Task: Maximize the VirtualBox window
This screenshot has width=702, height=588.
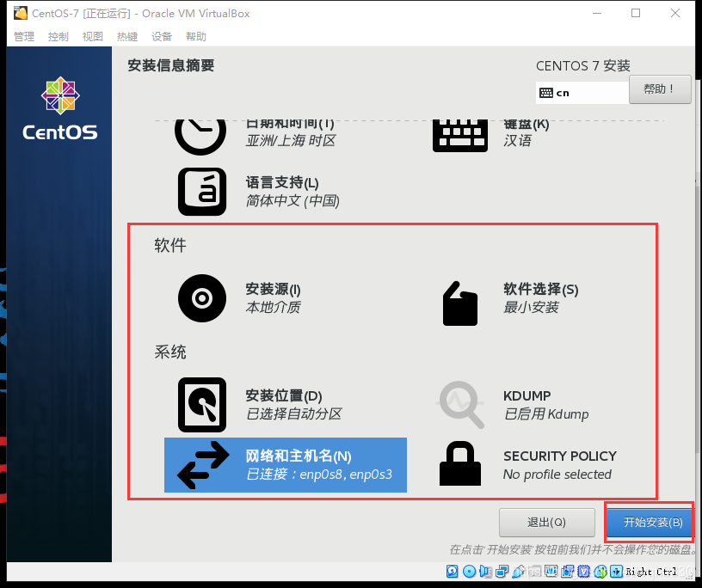Action: click(636, 13)
